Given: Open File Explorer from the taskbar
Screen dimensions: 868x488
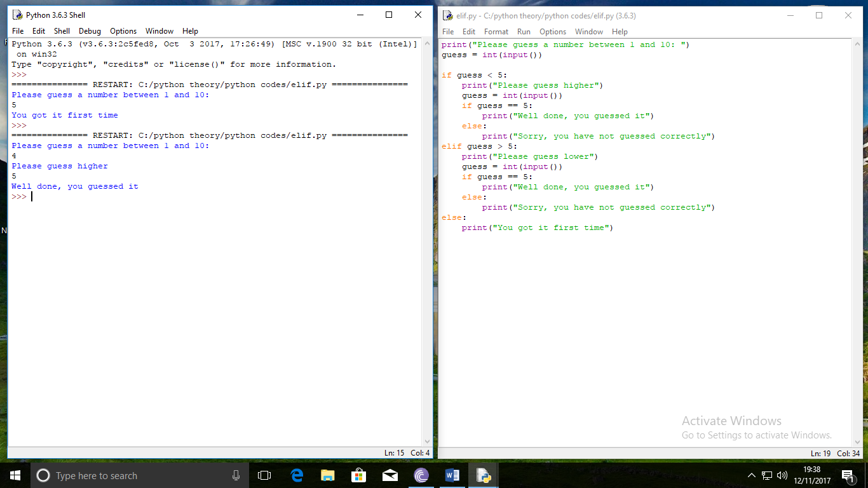Looking at the screenshot, I should [x=327, y=475].
